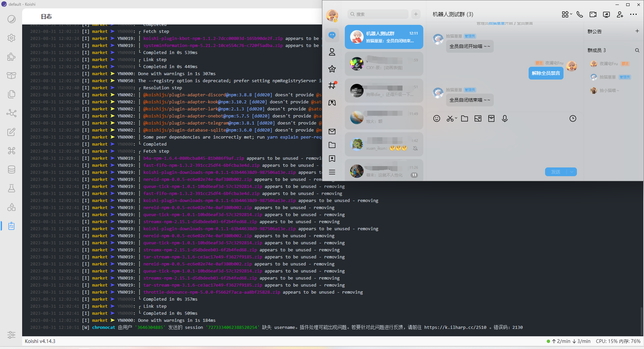Screen dimensions: 644x349
Task: Switch to the 日志 tab in Koishi
Action: (x=46, y=16)
